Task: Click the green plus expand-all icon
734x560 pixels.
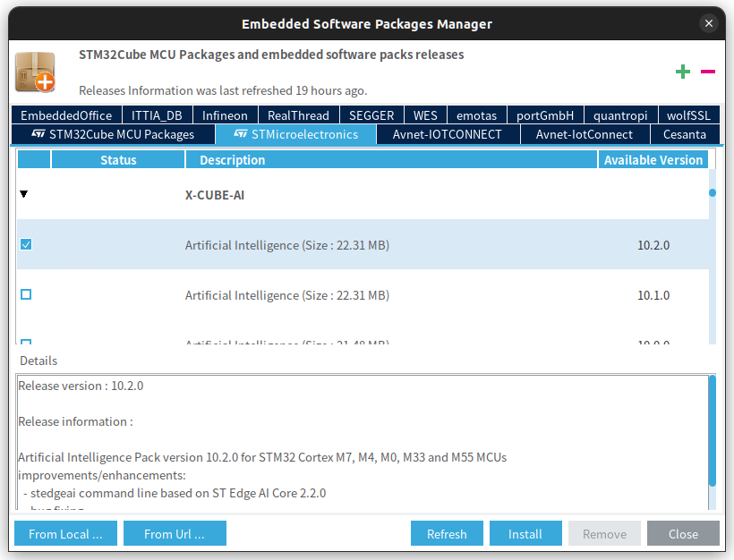Action: coord(682,72)
